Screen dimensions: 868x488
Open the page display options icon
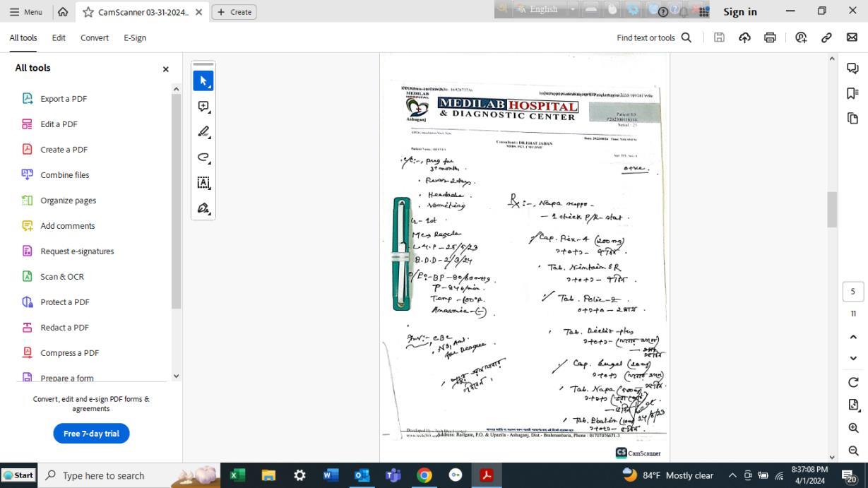click(x=853, y=405)
